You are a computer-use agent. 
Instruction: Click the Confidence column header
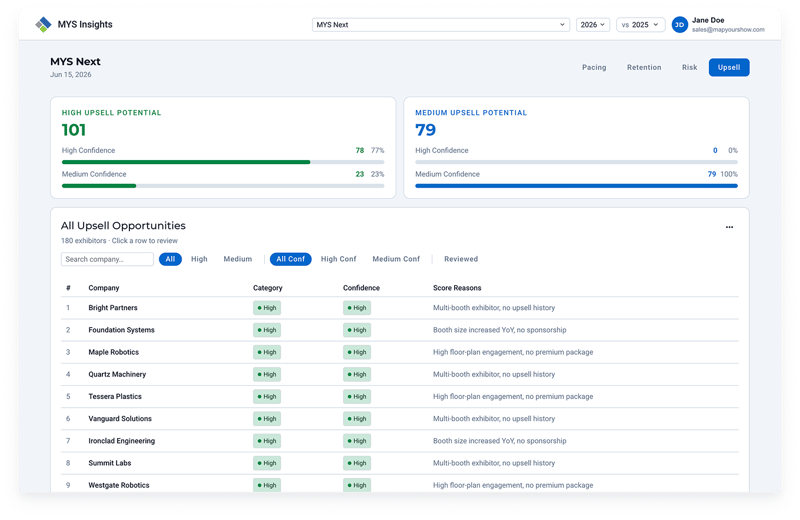click(361, 288)
